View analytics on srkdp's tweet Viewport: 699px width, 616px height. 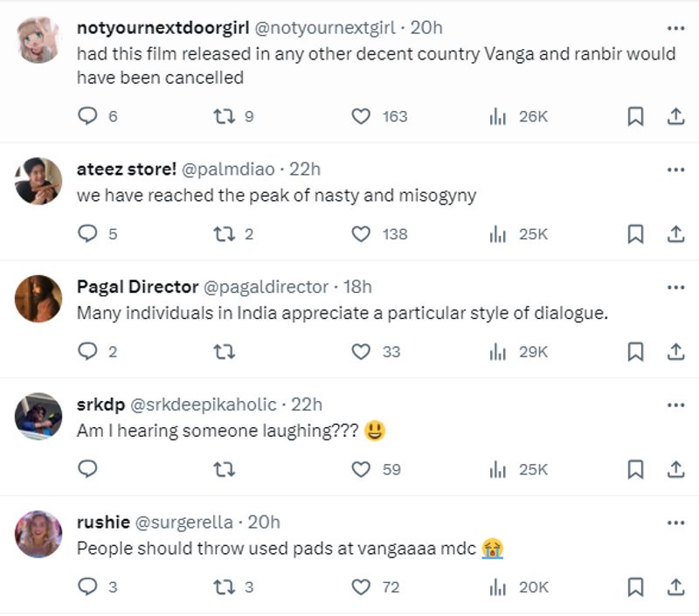[498, 469]
